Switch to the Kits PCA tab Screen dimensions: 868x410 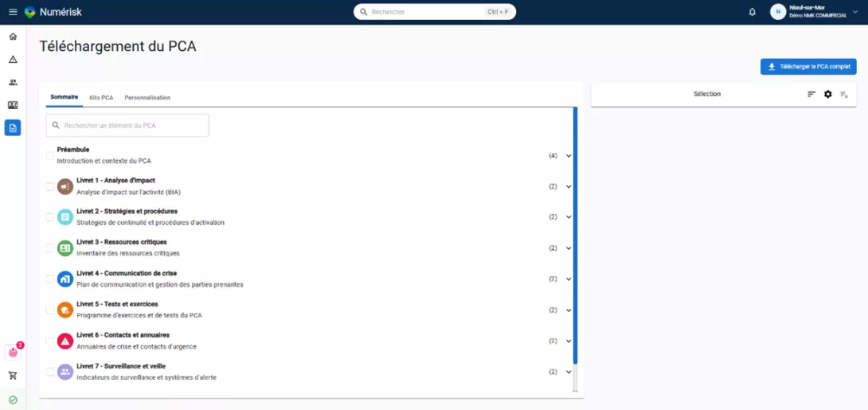click(101, 98)
